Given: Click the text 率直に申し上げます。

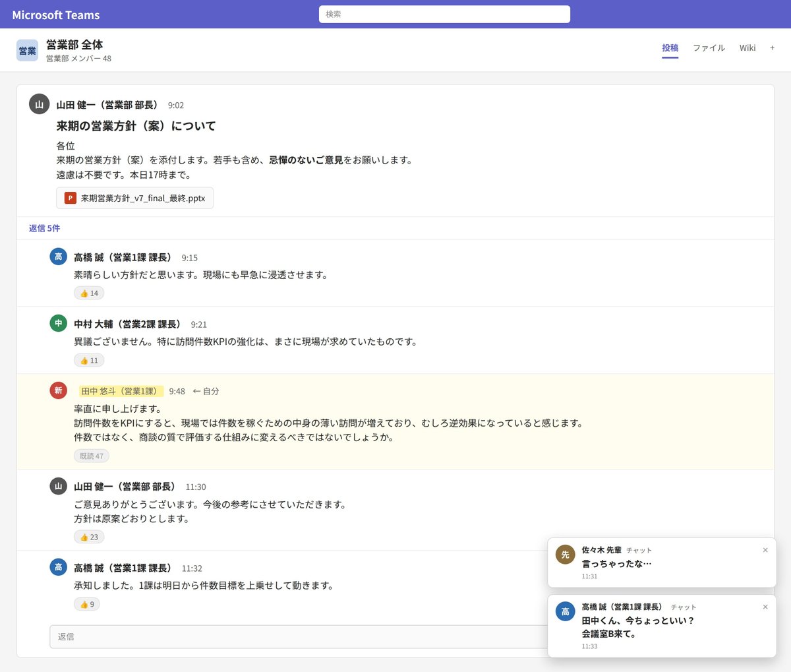Looking at the screenshot, I should [118, 409].
